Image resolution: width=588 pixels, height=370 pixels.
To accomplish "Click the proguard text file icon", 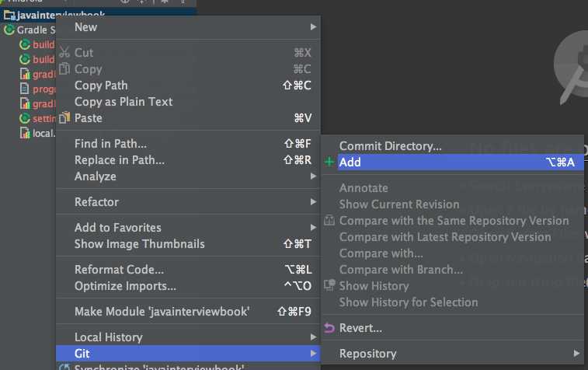I will coord(25,89).
